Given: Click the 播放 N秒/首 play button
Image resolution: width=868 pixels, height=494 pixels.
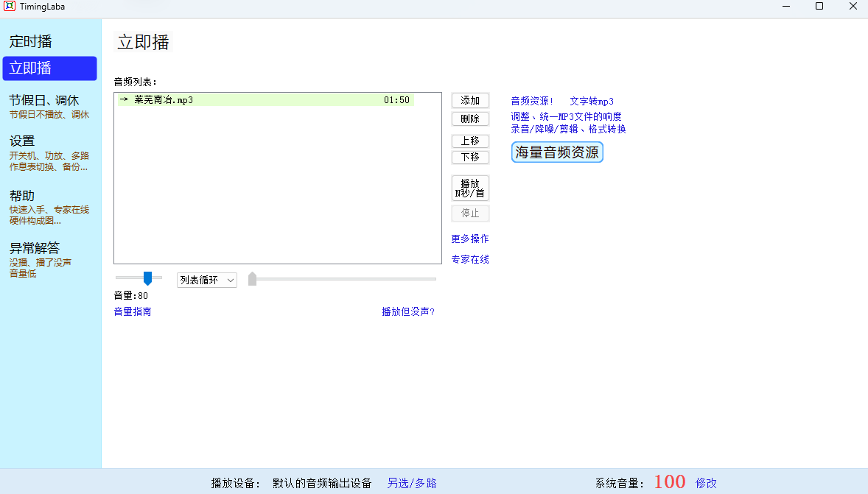Looking at the screenshot, I should [470, 188].
